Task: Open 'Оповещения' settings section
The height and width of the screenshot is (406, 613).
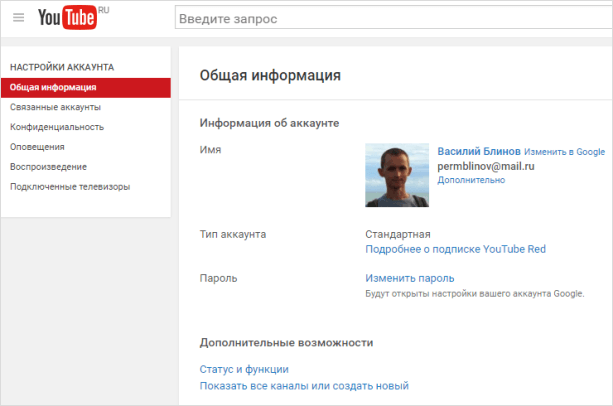Action: click(x=37, y=147)
